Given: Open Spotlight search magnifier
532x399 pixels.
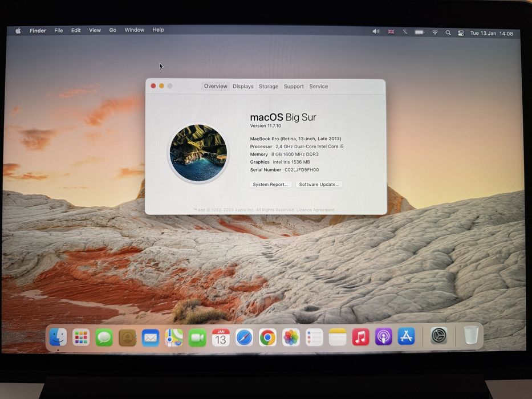Looking at the screenshot, I should click(448, 32).
